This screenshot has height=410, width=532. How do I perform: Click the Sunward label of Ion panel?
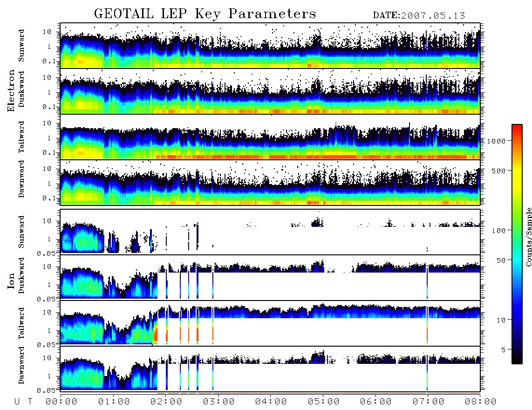21,232
